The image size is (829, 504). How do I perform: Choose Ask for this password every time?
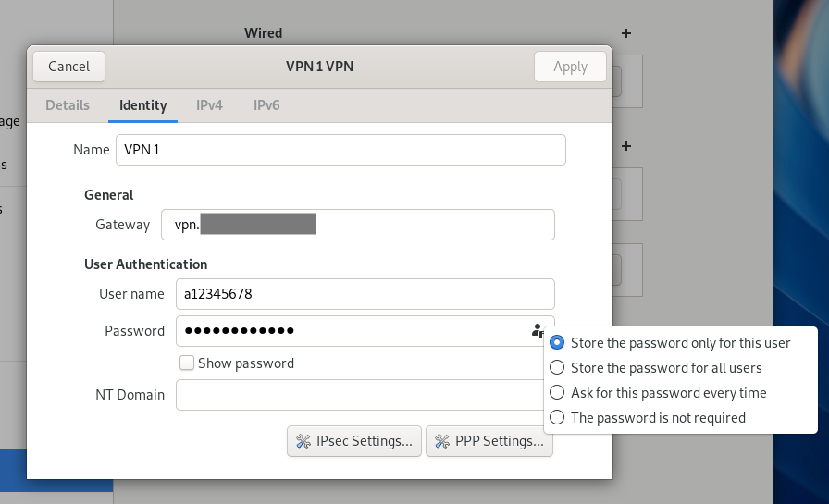point(557,393)
